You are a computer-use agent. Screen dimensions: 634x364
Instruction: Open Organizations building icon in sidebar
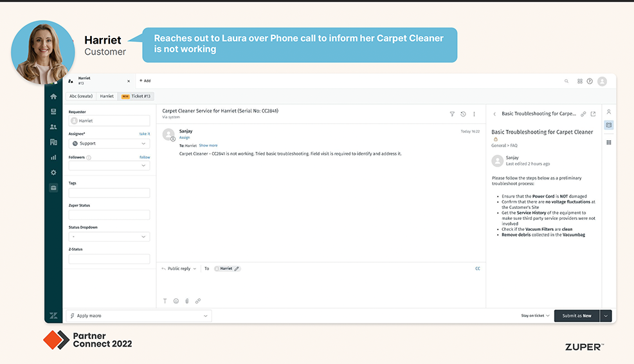click(x=53, y=142)
